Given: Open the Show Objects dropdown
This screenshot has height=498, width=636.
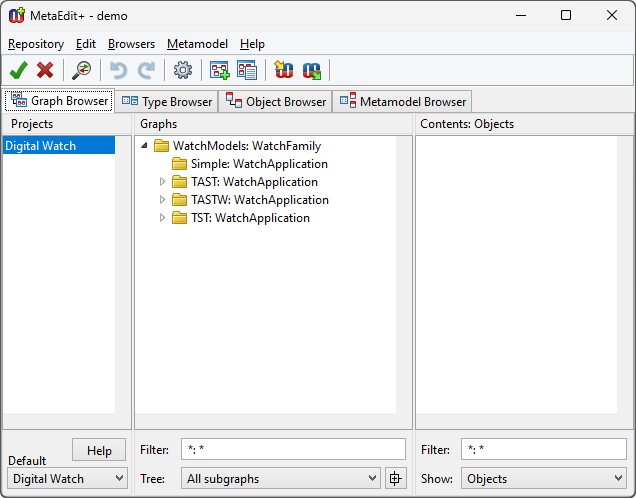Looking at the screenshot, I should pyautogui.click(x=544, y=479).
